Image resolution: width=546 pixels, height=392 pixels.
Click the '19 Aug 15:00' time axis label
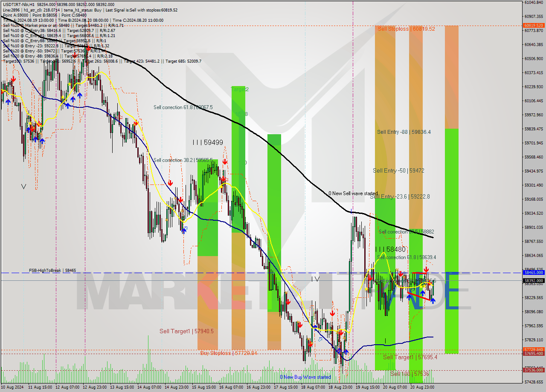pos(368,387)
